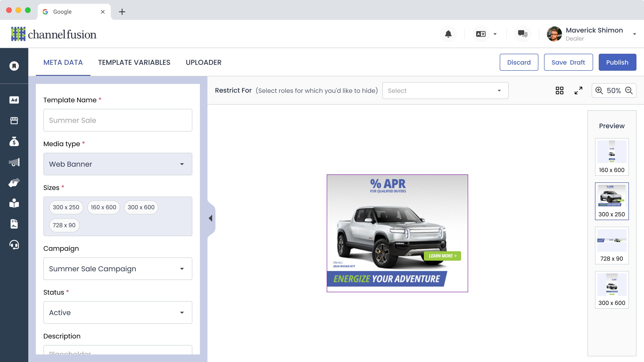The height and width of the screenshot is (362, 644).
Task: Click the headset support sidebar icon
Action: click(x=14, y=245)
